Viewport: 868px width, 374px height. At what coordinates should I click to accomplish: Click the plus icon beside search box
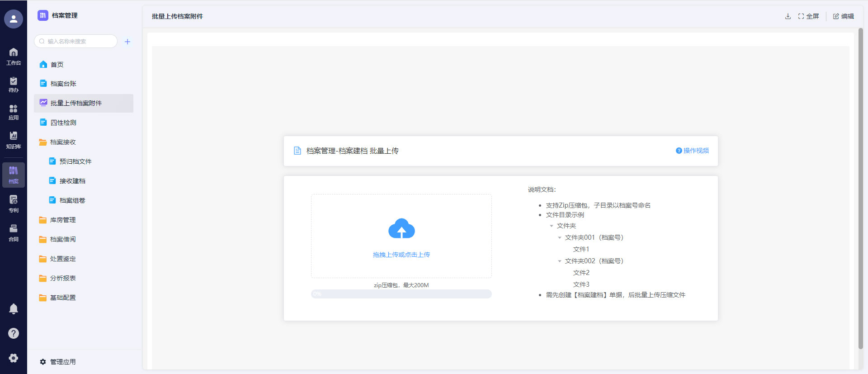click(x=127, y=42)
